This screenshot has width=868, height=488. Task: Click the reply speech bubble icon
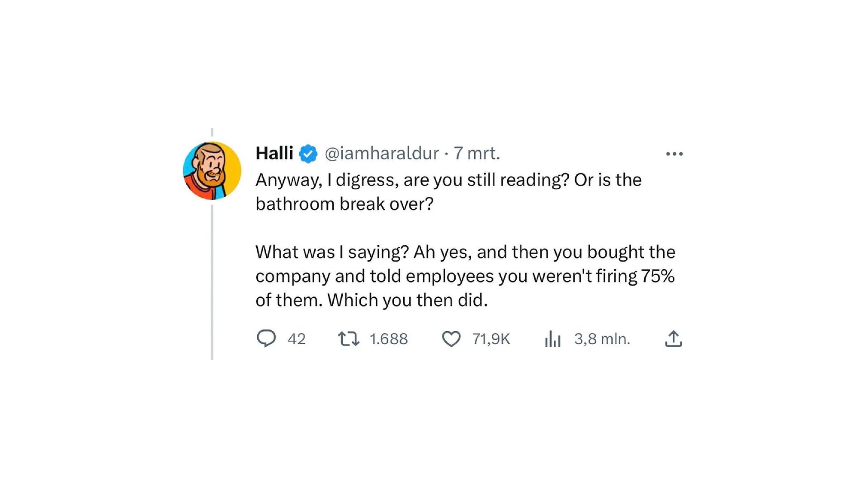point(266,338)
